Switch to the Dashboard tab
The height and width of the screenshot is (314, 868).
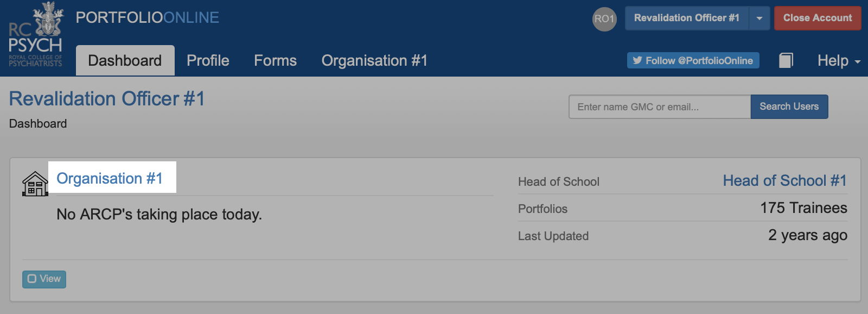125,60
